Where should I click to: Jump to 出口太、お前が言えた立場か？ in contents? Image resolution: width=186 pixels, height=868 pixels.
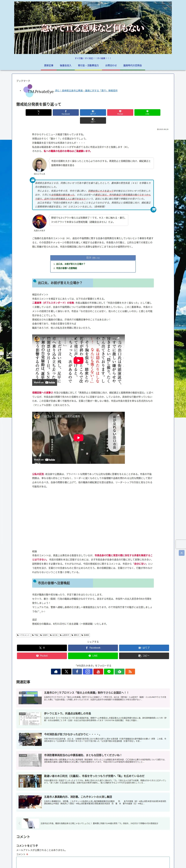71,264
